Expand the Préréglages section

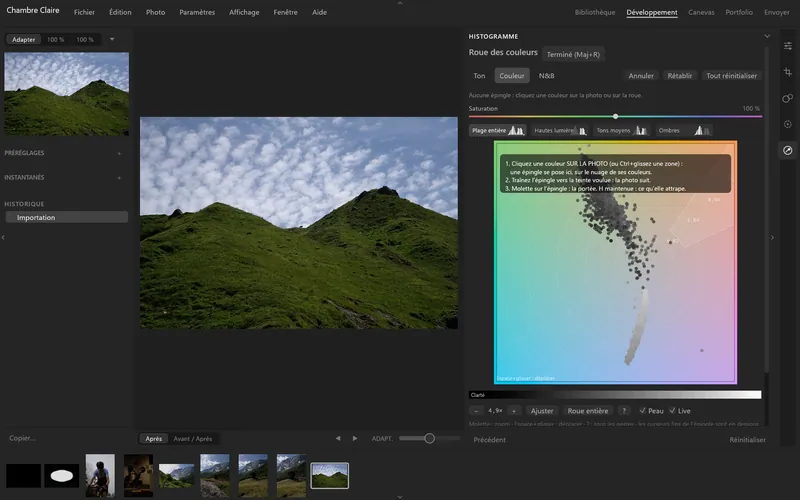[x=24, y=153]
